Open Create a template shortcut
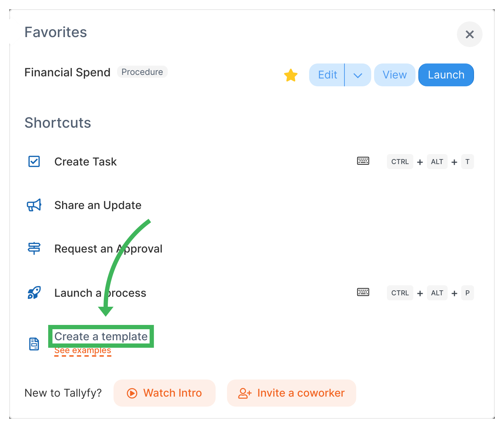504x428 pixels. [x=101, y=336]
